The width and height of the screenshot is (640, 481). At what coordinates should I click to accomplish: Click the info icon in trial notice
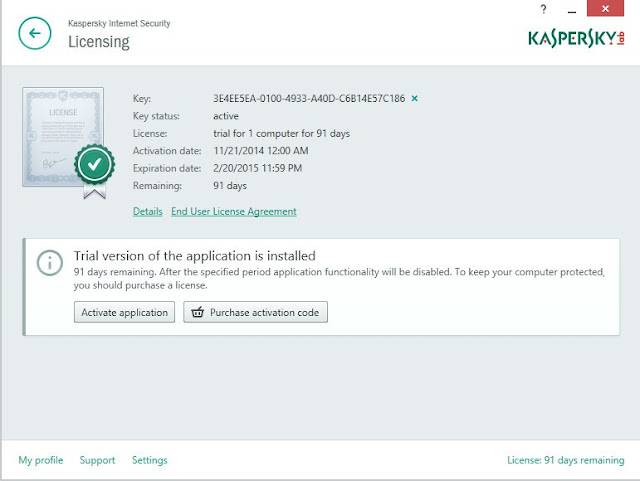[x=50, y=263]
